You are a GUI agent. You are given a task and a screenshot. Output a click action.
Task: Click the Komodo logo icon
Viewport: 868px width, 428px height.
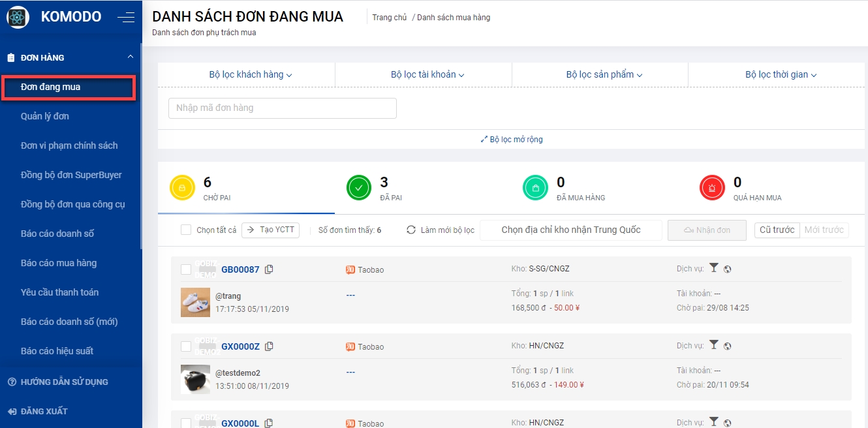18,17
